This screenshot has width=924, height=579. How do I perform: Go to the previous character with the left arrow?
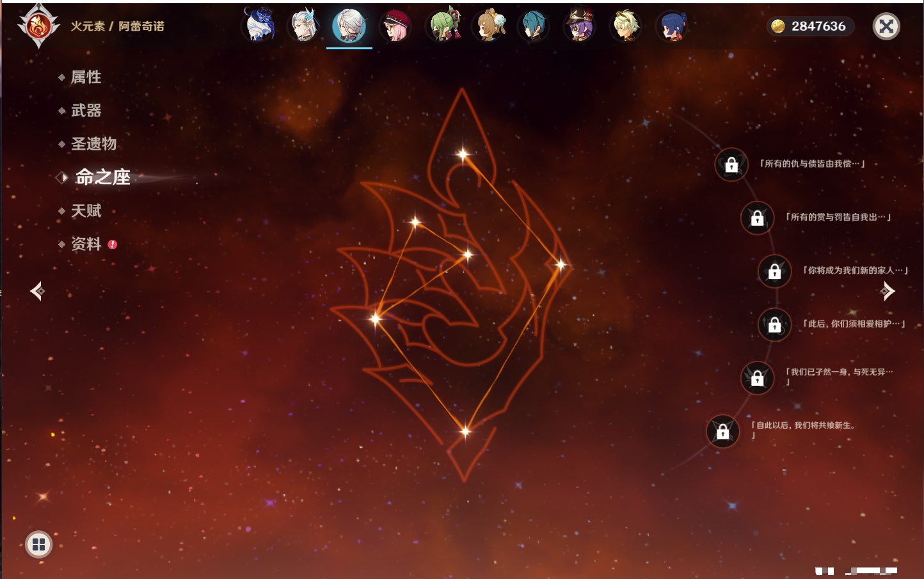pyautogui.click(x=37, y=291)
